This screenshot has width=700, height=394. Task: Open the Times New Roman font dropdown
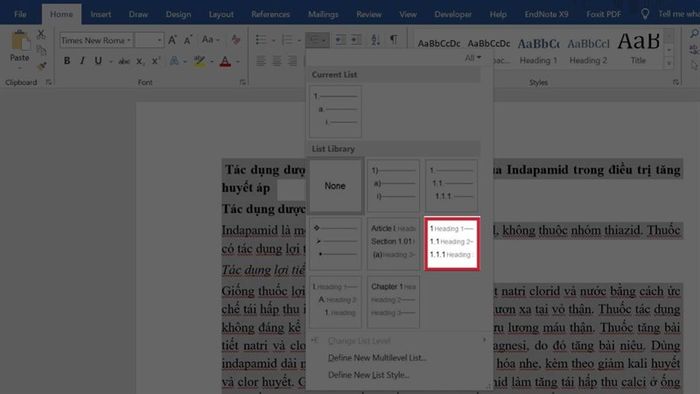96,40
